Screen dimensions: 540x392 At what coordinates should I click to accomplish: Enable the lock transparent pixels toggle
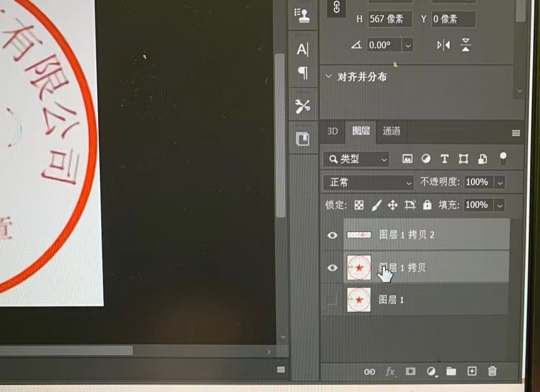pyautogui.click(x=358, y=205)
